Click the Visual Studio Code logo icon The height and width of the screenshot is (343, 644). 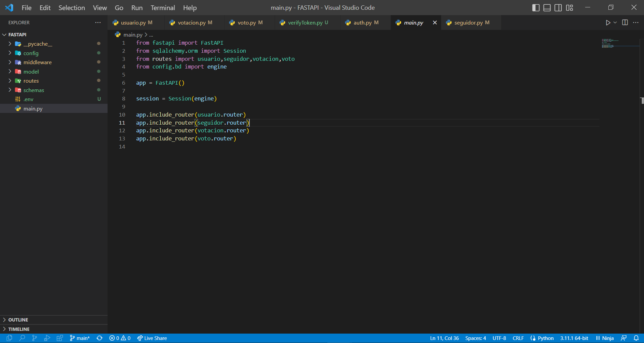9,7
